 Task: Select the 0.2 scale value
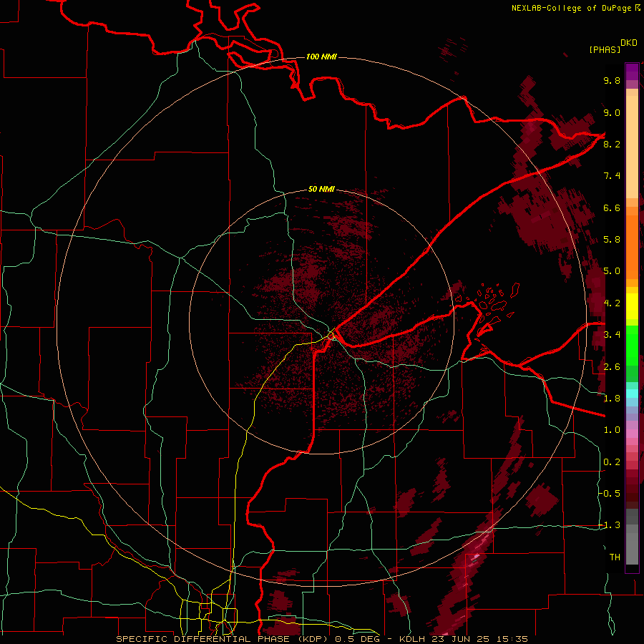(x=612, y=462)
